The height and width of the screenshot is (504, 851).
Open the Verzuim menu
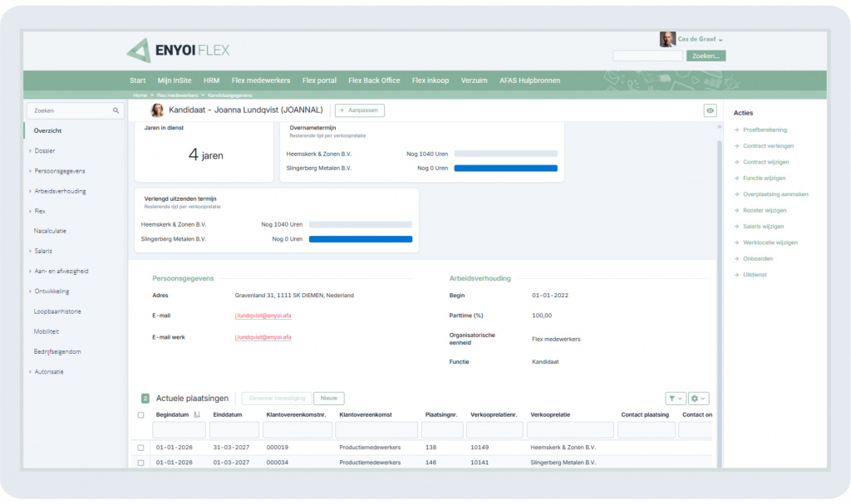pyautogui.click(x=474, y=81)
